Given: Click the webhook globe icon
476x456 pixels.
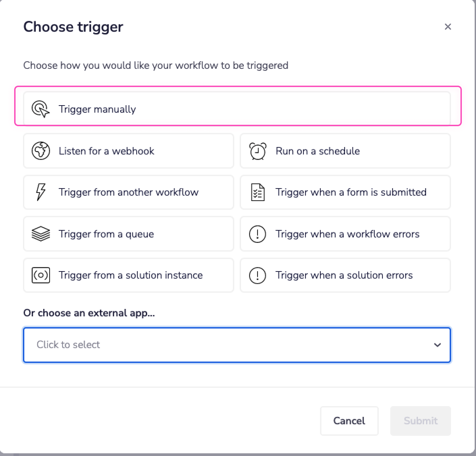Looking at the screenshot, I should [x=41, y=151].
